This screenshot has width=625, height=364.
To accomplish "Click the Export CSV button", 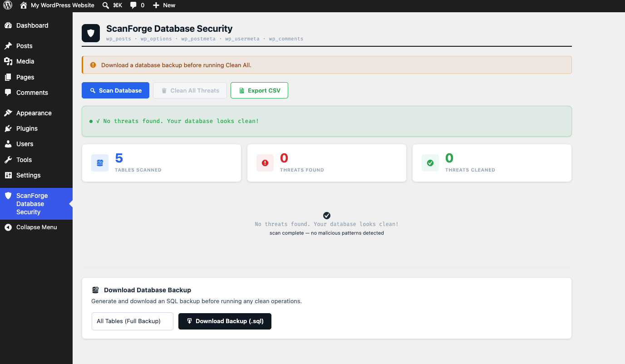I will pos(259,90).
